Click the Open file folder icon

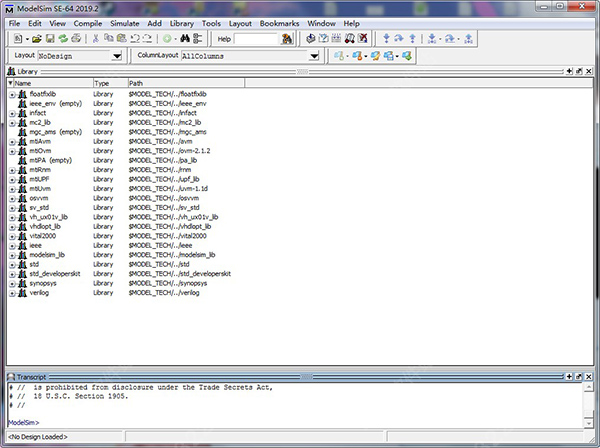[36, 38]
